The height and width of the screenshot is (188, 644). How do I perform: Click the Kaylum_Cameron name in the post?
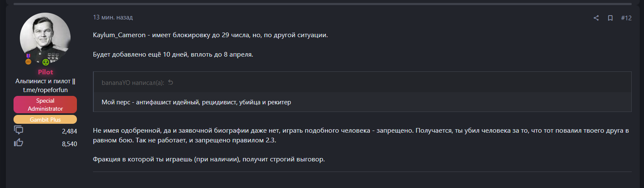click(x=119, y=35)
